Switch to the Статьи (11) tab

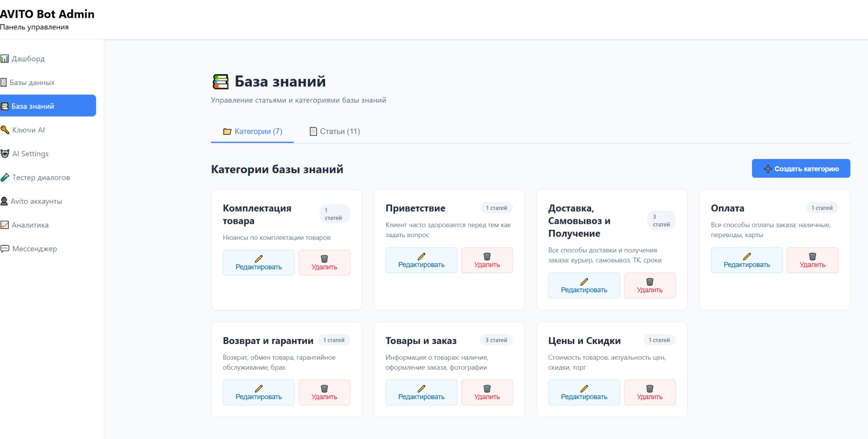pos(335,131)
